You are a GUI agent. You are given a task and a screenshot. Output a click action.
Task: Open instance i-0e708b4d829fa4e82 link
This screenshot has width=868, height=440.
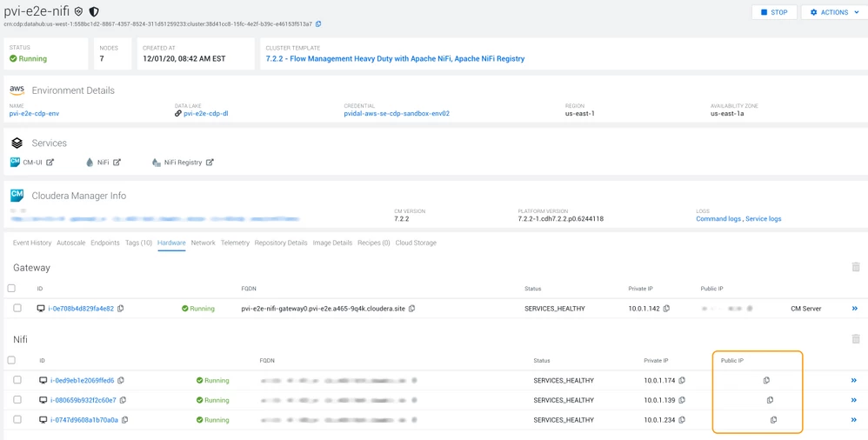[81, 309]
